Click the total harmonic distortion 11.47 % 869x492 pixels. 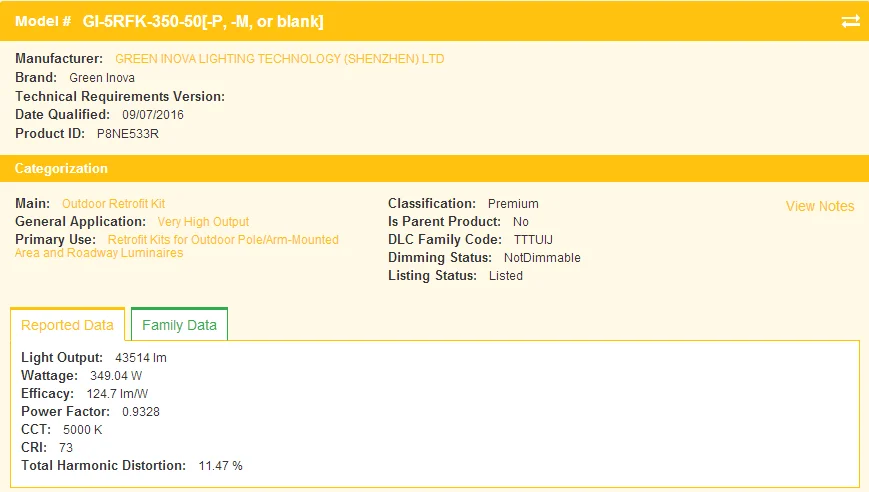click(x=221, y=466)
